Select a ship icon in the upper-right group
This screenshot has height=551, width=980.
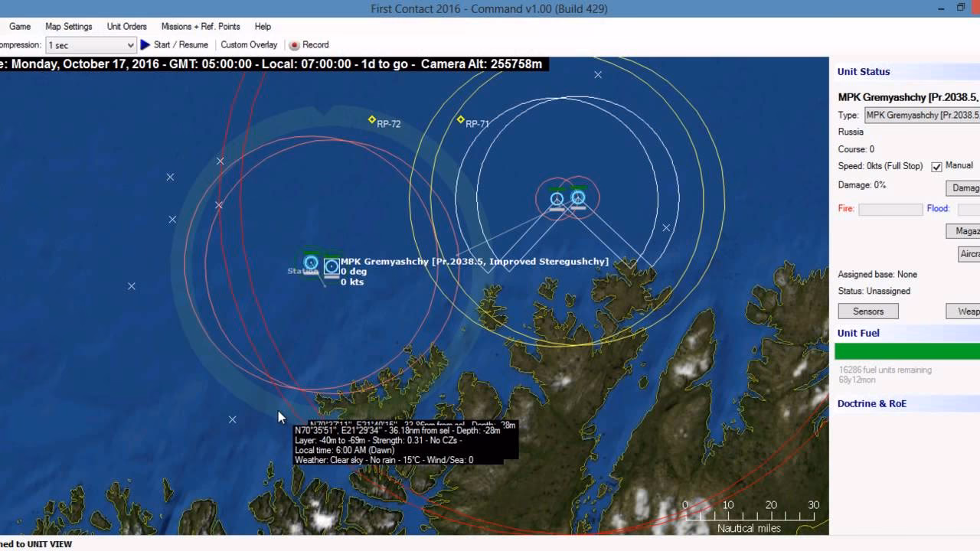click(x=557, y=197)
